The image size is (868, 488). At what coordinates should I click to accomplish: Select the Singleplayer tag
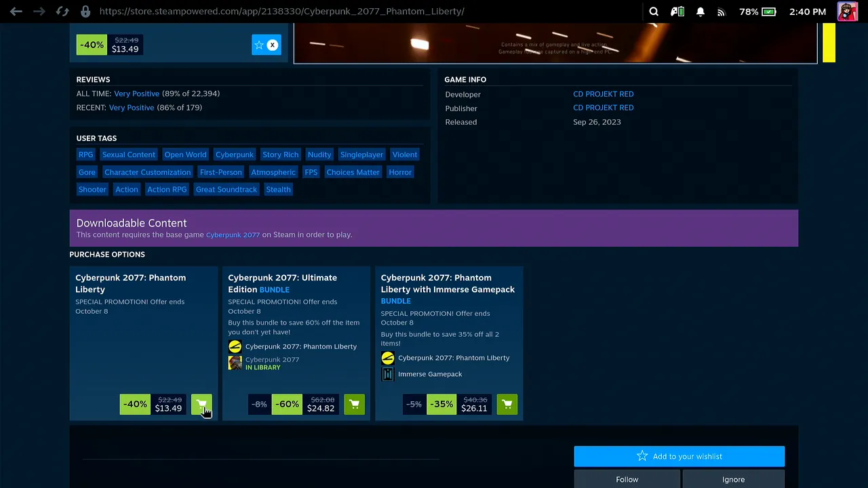(361, 155)
